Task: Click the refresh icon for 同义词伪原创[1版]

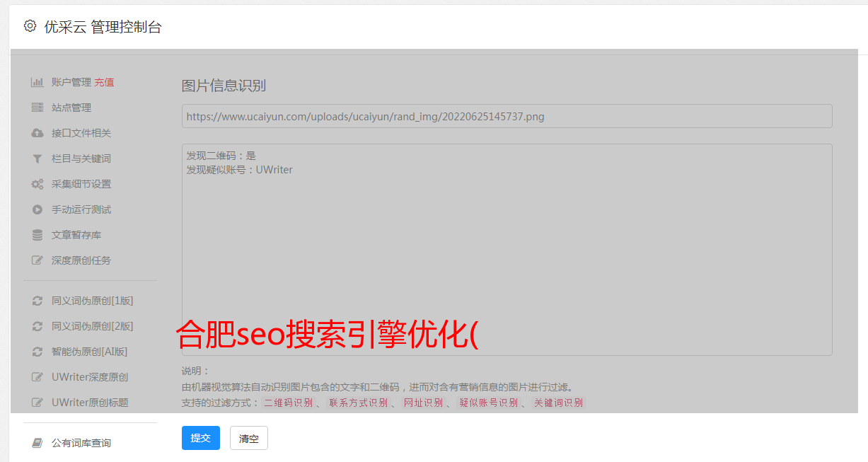Action: click(x=37, y=301)
